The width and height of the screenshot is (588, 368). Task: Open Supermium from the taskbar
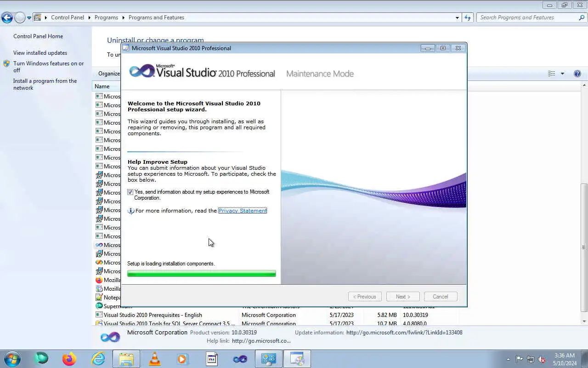[41, 359]
